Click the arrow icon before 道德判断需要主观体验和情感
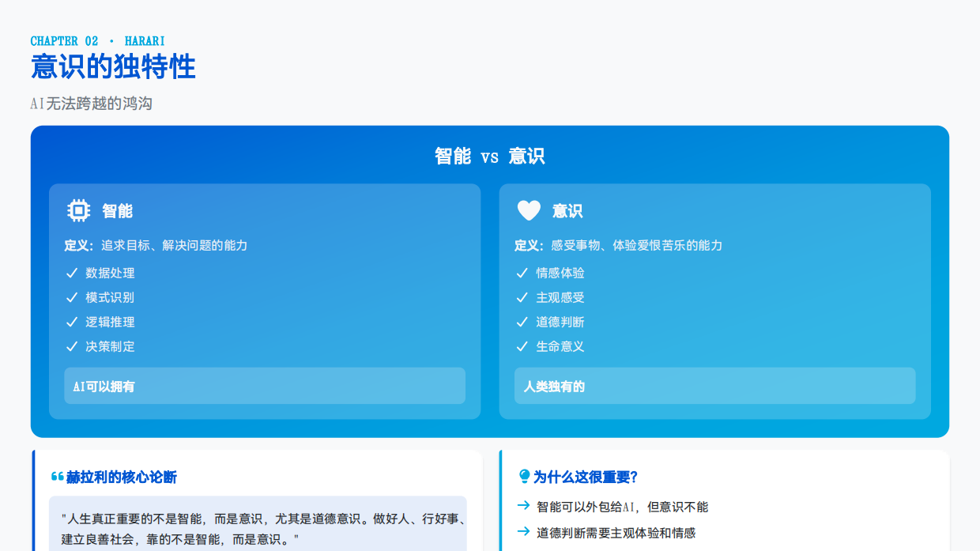The image size is (980, 551). click(x=522, y=531)
